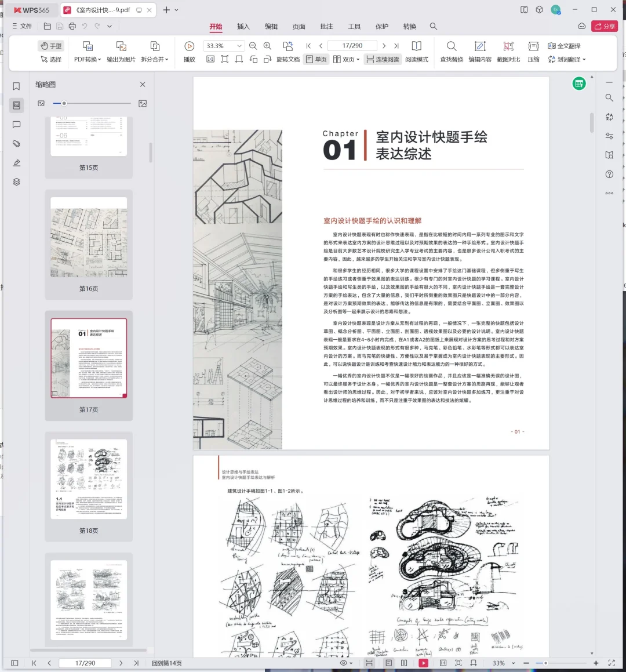Toggle the sidebar from the status bar left icon
The image size is (626, 672).
(x=14, y=663)
